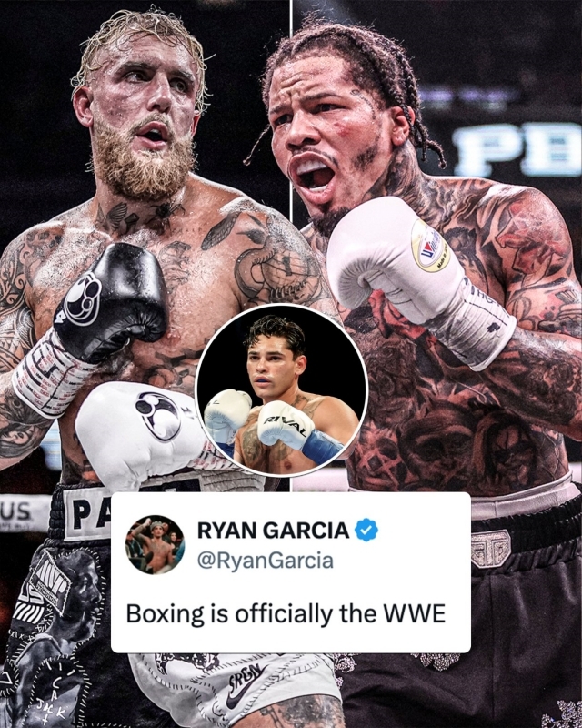Screen dimensions: 582x728
Task: Click the emblem on the lower-left white glove
Action: coord(159,416)
